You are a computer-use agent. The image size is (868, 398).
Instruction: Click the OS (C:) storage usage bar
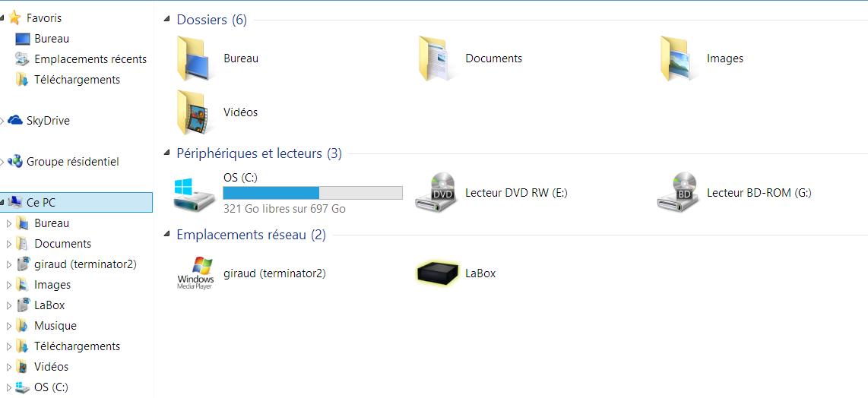coord(312,193)
